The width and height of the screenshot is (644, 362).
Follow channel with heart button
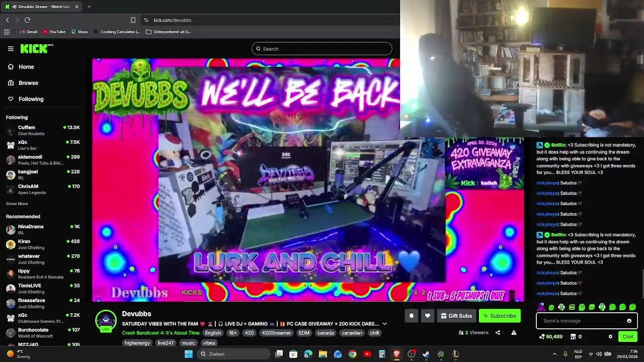pyautogui.click(x=428, y=316)
